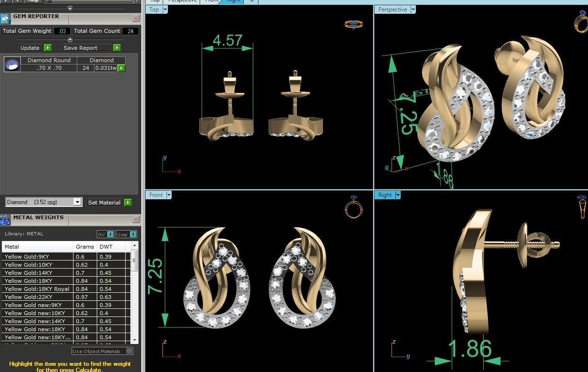The image size is (588, 372).
Task: Click the Metal Weights panel scale icon
Action: click(x=5, y=220)
